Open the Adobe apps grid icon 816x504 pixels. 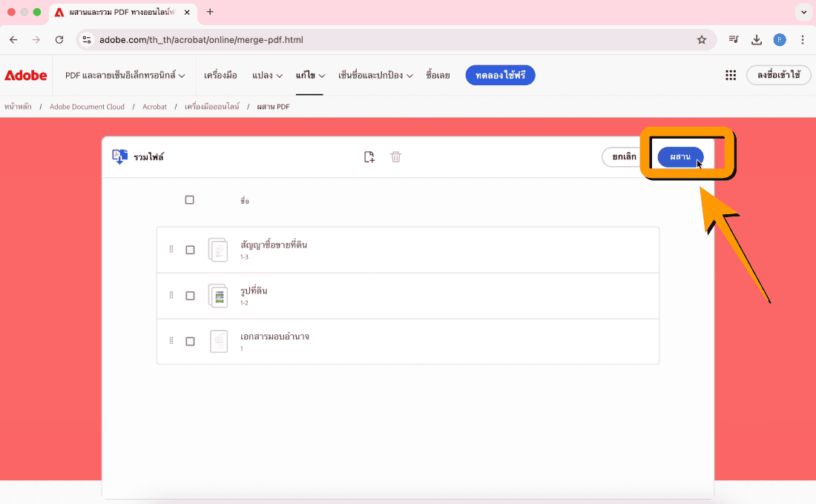click(x=731, y=75)
